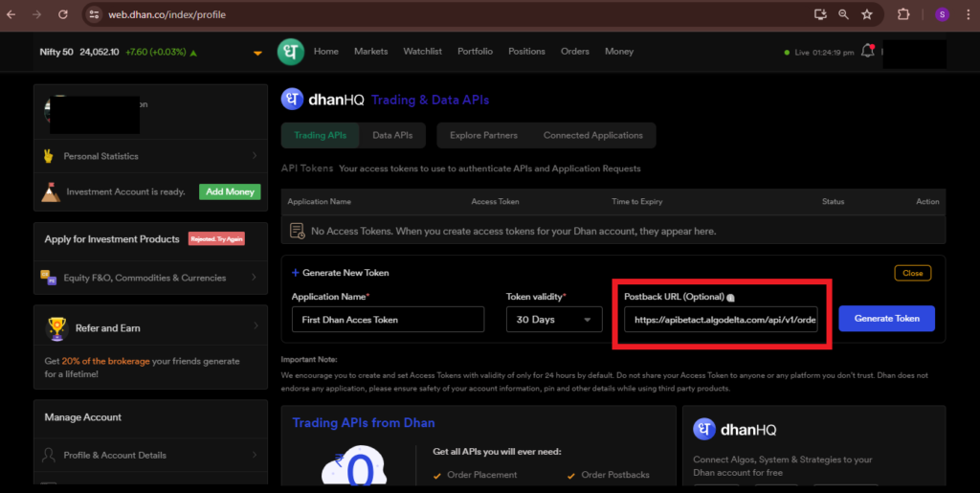This screenshot has width=980, height=493.
Task: Click the Equity F&O product icon
Action: tap(48, 278)
